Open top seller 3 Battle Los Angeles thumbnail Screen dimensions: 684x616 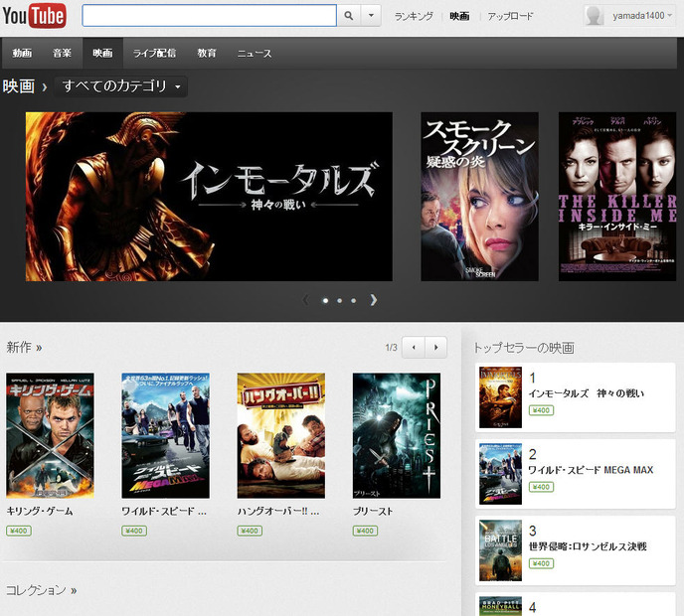[500, 550]
